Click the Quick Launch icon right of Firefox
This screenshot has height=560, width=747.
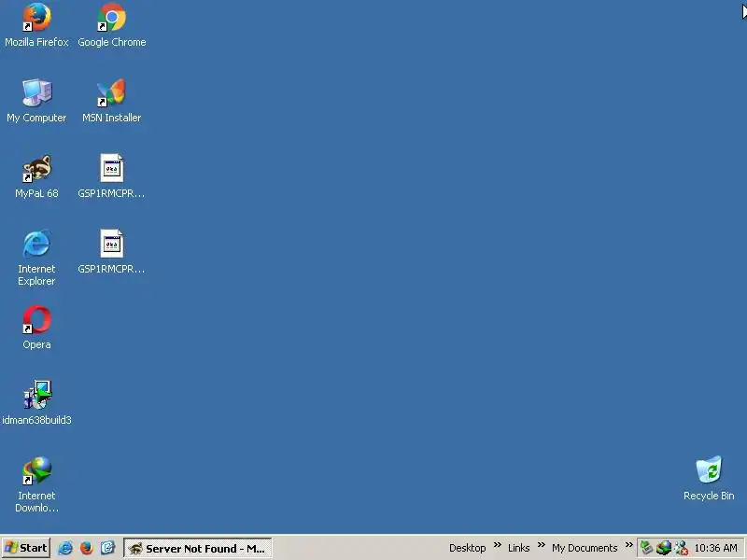[108, 548]
